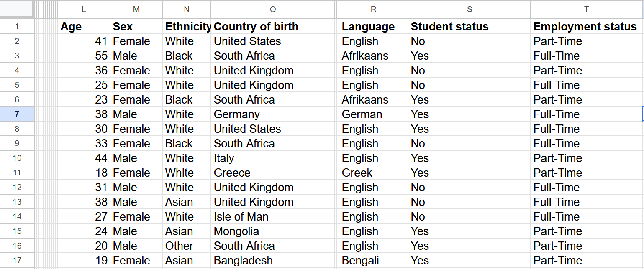Click the Student status header cell
The width and height of the screenshot is (644, 269).
[449, 26]
